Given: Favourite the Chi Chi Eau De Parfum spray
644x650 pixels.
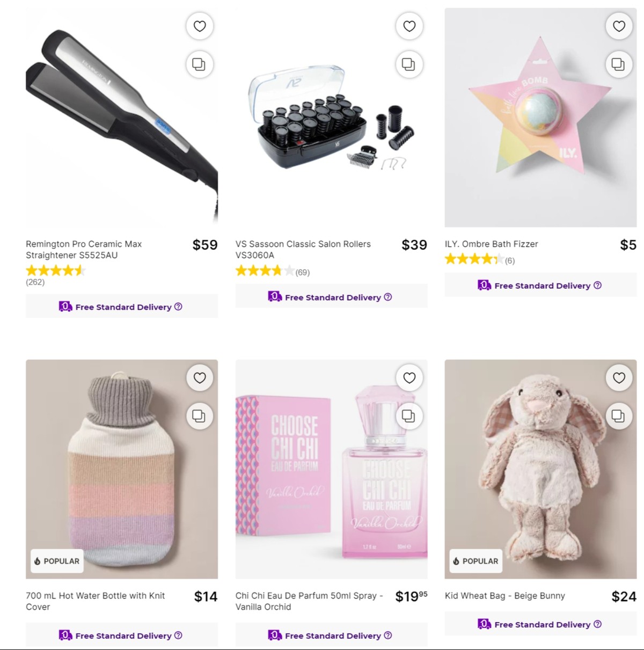Looking at the screenshot, I should tap(409, 378).
